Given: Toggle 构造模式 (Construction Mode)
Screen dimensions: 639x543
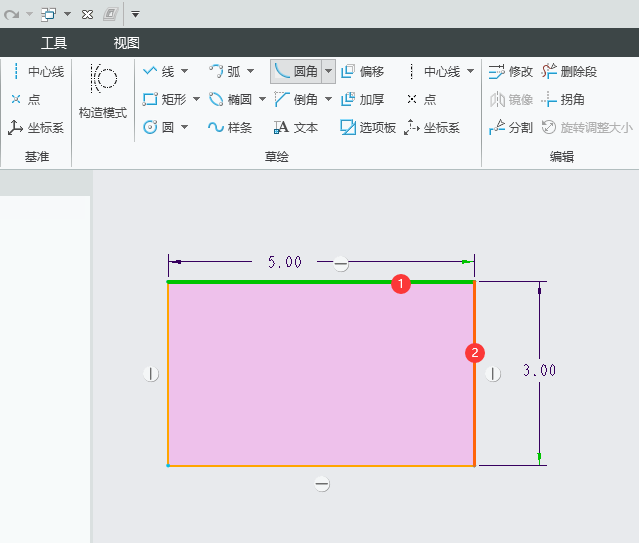Looking at the screenshot, I should point(103,92).
